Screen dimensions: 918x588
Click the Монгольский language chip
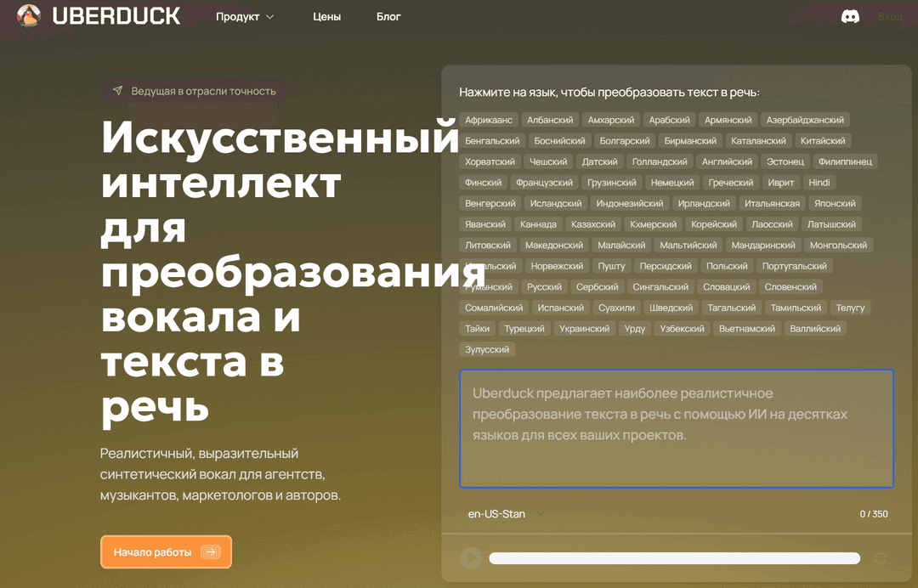(x=838, y=246)
